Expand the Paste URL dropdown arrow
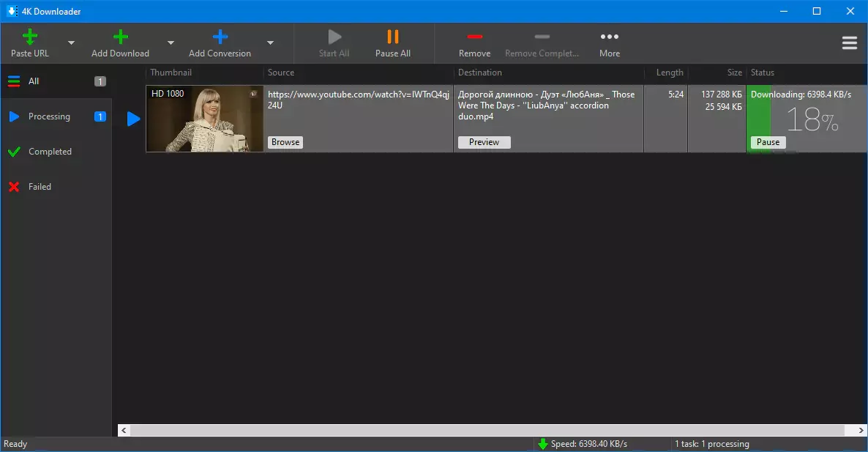868x452 pixels. click(x=71, y=43)
